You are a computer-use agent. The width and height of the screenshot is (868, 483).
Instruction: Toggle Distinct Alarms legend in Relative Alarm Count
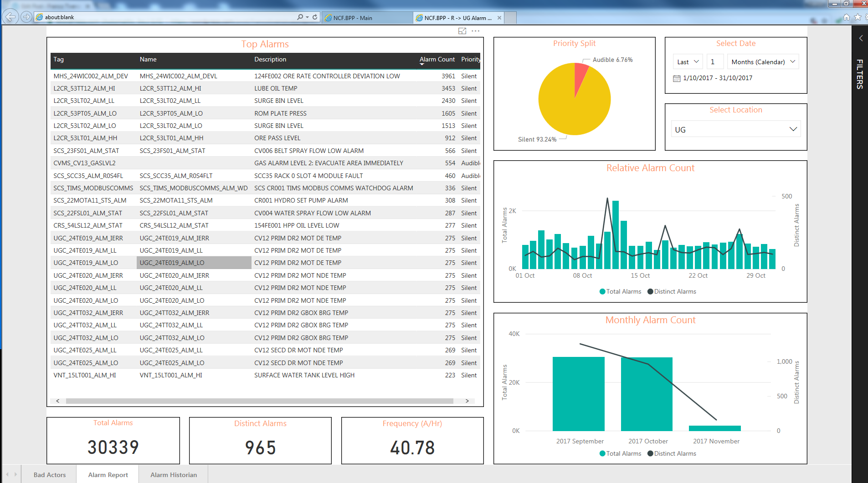(672, 291)
